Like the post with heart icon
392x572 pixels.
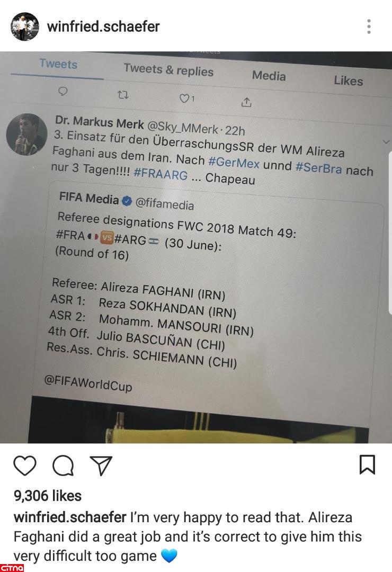tap(25, 466)
